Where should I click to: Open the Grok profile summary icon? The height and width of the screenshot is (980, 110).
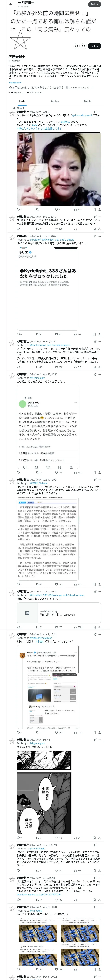tap(77, 46)
